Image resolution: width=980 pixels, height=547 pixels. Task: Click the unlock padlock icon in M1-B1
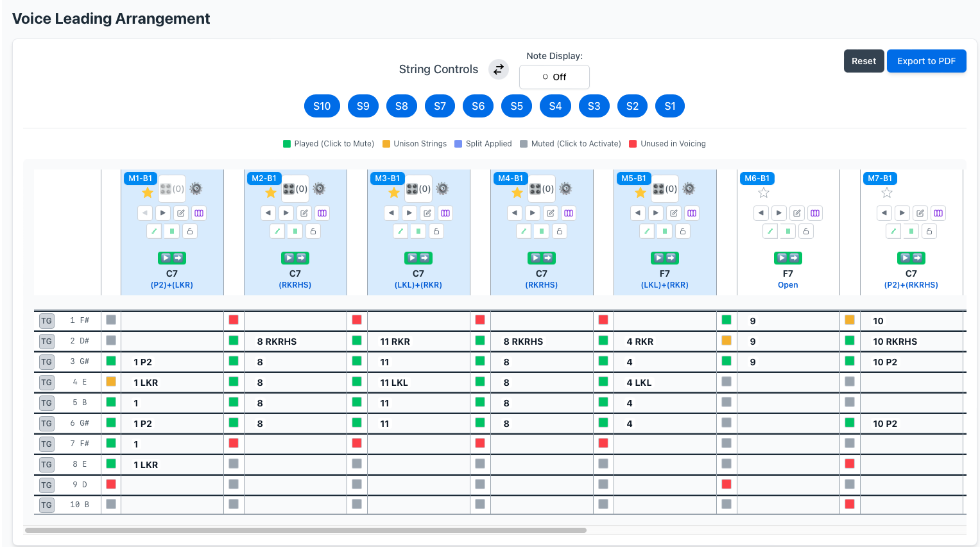point(190,231)
